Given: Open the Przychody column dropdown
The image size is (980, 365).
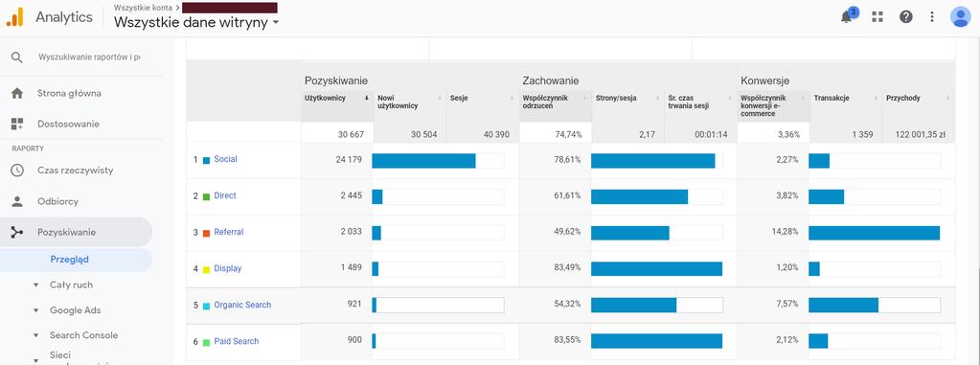Looking at the screenshot, I should (x=948, y=98).
